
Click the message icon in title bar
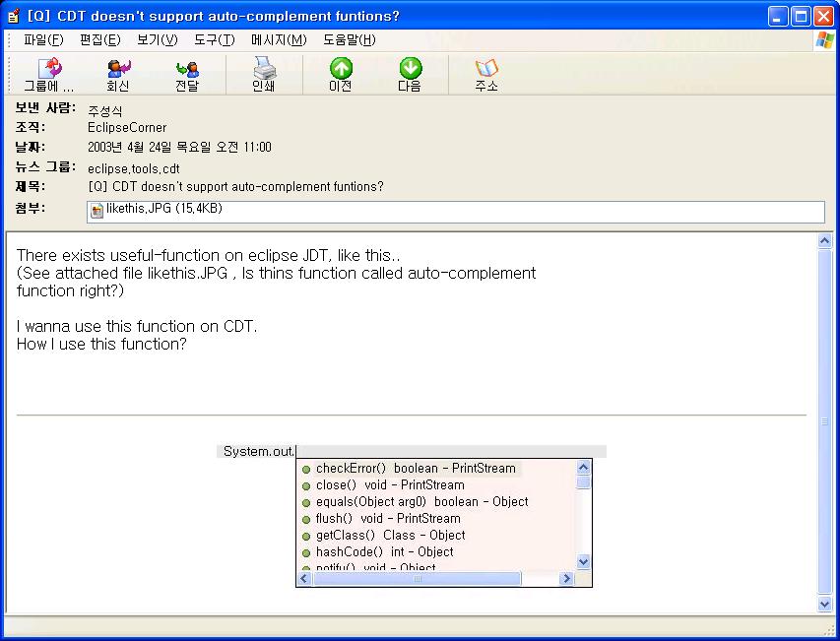tap(14, 16)
